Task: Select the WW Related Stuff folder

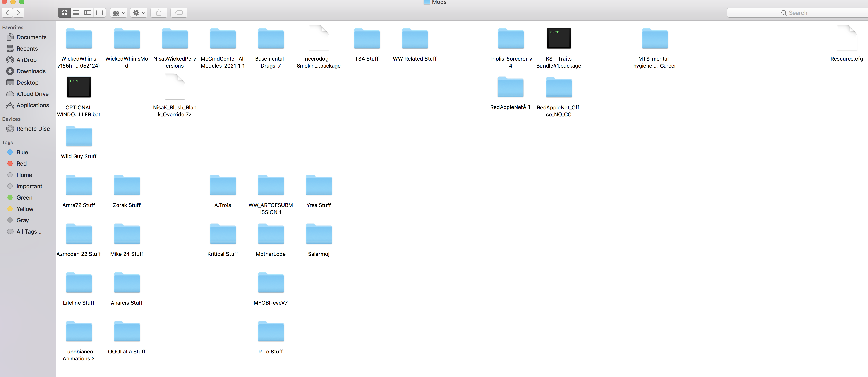Action: click(x=414, y=39)
